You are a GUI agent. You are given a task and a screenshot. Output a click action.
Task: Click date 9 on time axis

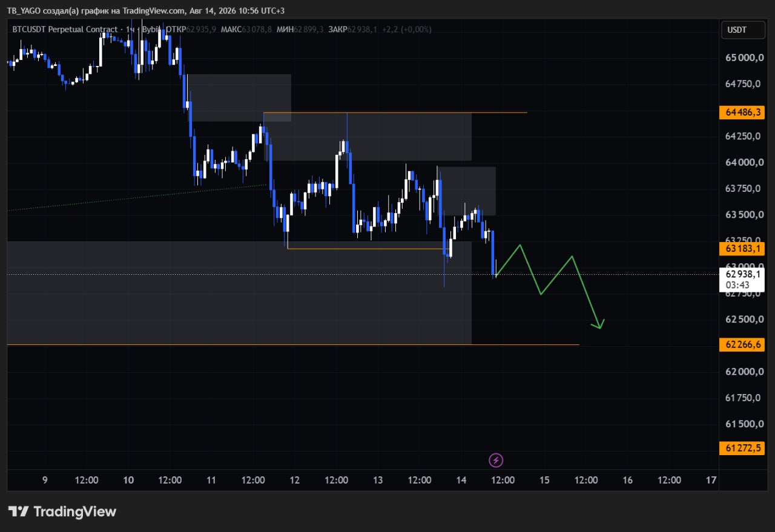click(x=45, y=480)
